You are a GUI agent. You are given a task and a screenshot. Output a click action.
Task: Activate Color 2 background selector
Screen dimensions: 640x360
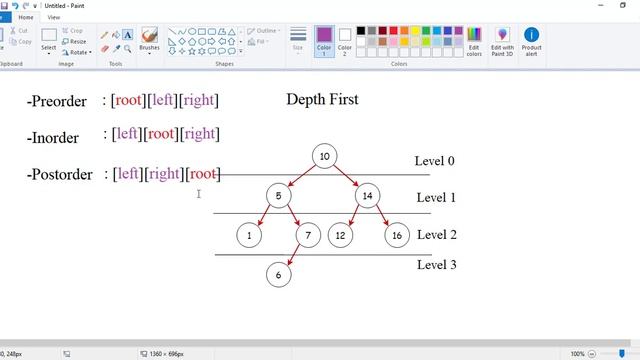[344, 41]
